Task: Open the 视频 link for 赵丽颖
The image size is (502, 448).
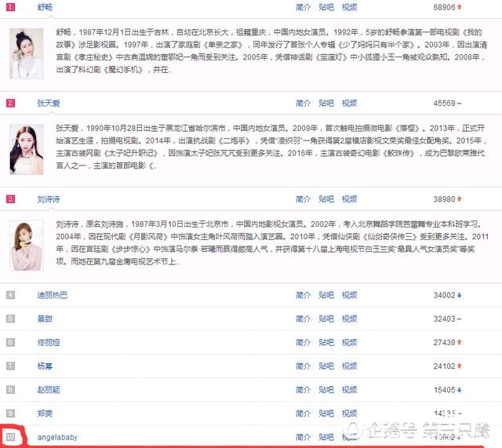Action: pos(349,390)
